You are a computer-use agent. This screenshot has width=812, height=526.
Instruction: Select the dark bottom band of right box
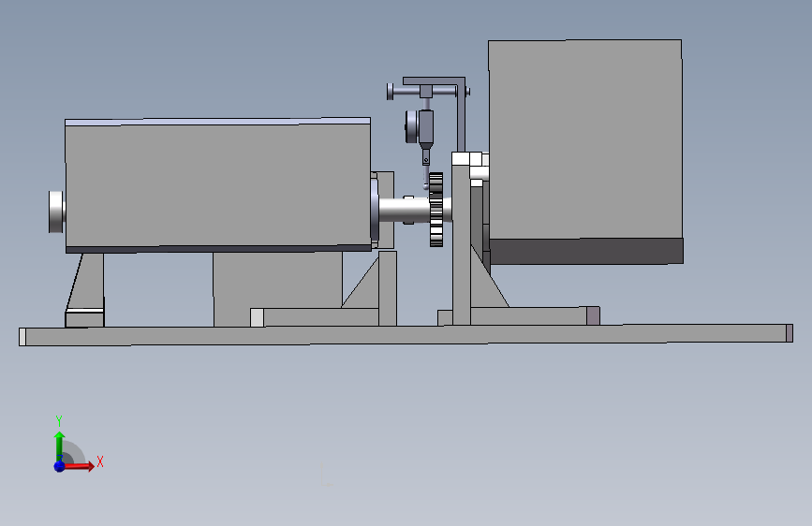586,251
